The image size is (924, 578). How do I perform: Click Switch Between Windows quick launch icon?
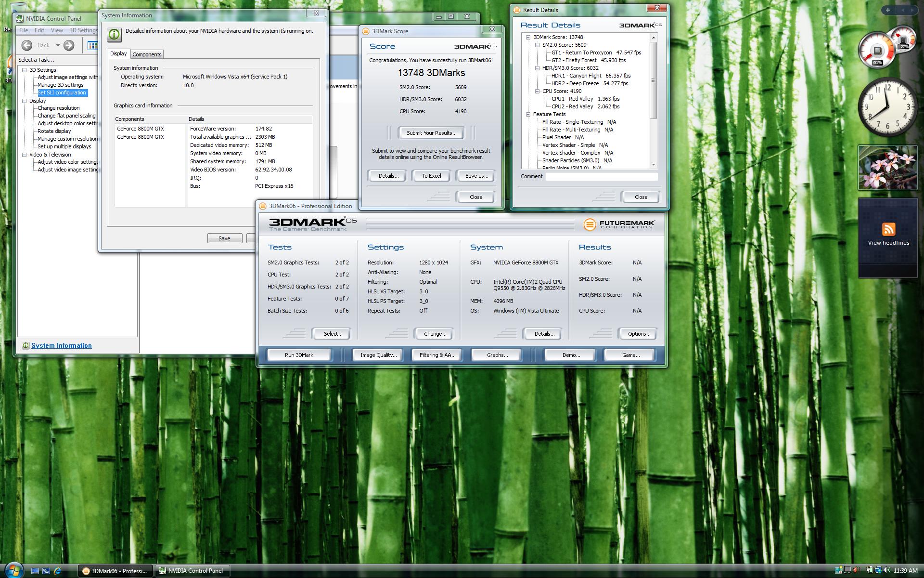pos(46,571)
